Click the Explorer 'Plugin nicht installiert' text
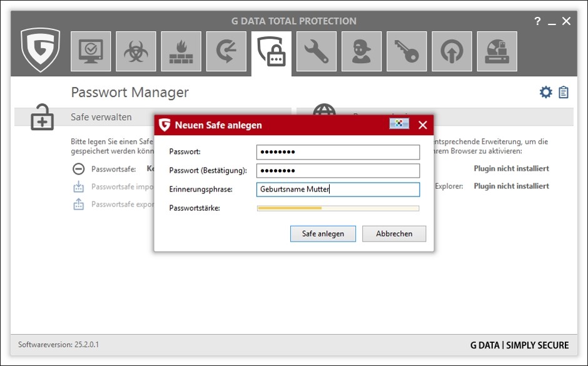This screenshot has height=366, width=588. pos(511,186)
